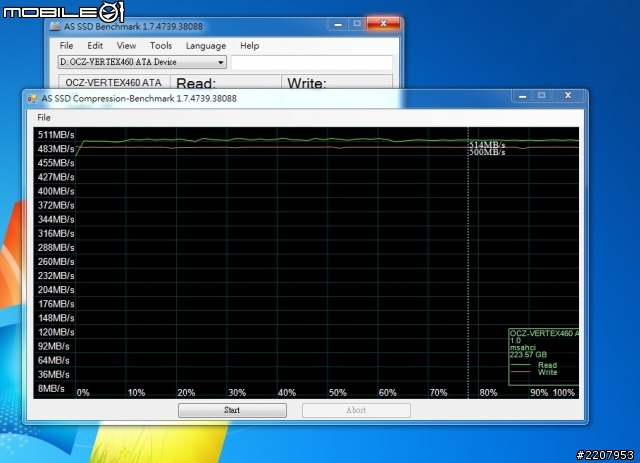The width and height of the screenshot is (640, 463).
Task: Click the dotted vertical marker in graph
Action: (468, 261)
